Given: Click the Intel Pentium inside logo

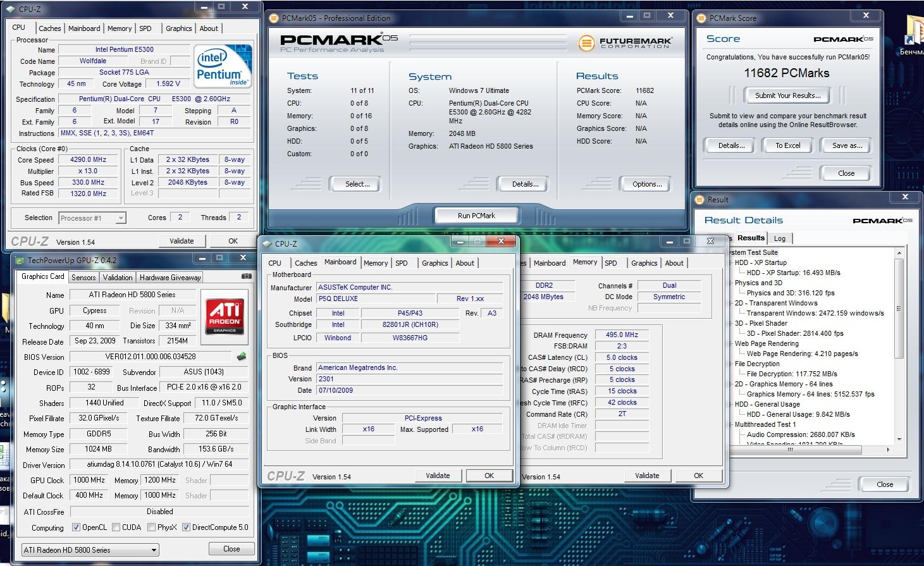Looking at the screenshot, I should click(x=222, y=66).
